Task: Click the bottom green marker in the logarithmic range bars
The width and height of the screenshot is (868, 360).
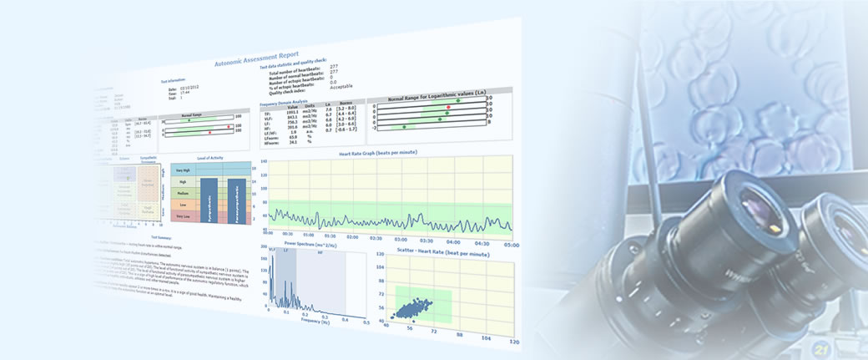Action: pos(405,127)
